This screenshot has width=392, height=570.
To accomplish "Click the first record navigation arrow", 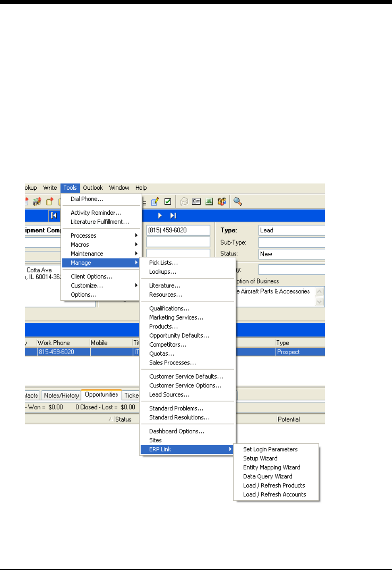I will click(x=54, y=216).
